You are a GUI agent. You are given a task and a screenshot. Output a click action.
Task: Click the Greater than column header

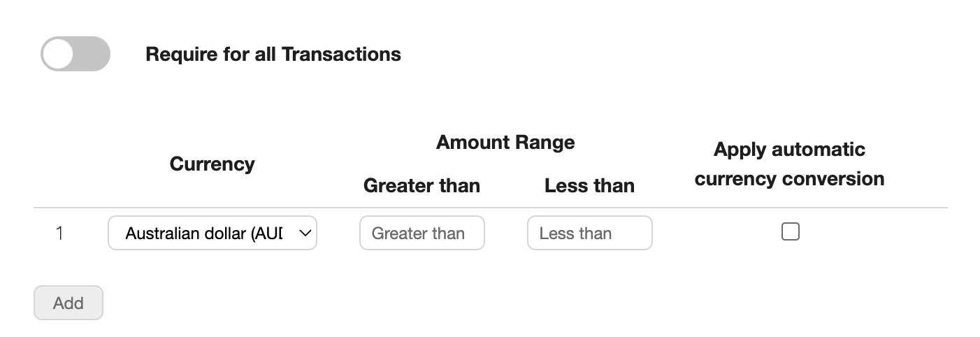(x=422, y=185)
